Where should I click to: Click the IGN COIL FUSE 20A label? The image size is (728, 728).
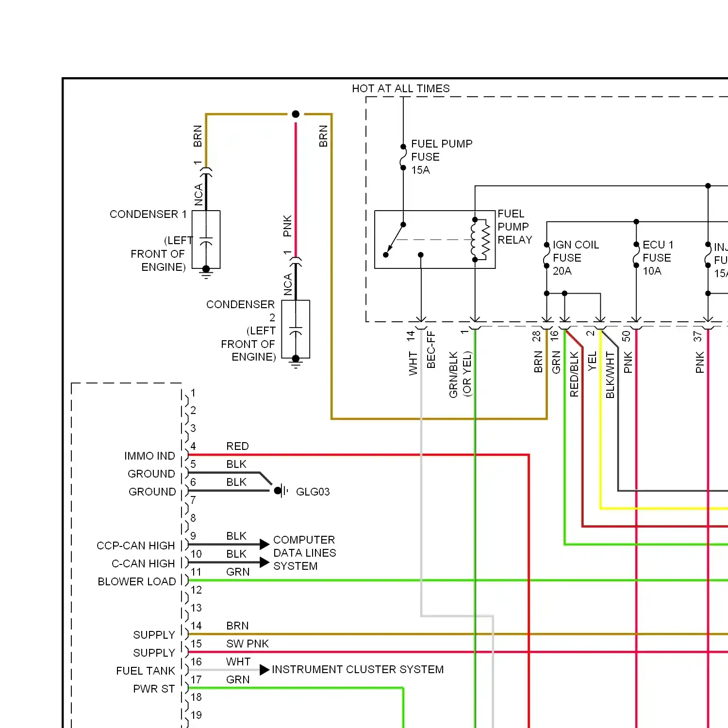tap(576, 258)
